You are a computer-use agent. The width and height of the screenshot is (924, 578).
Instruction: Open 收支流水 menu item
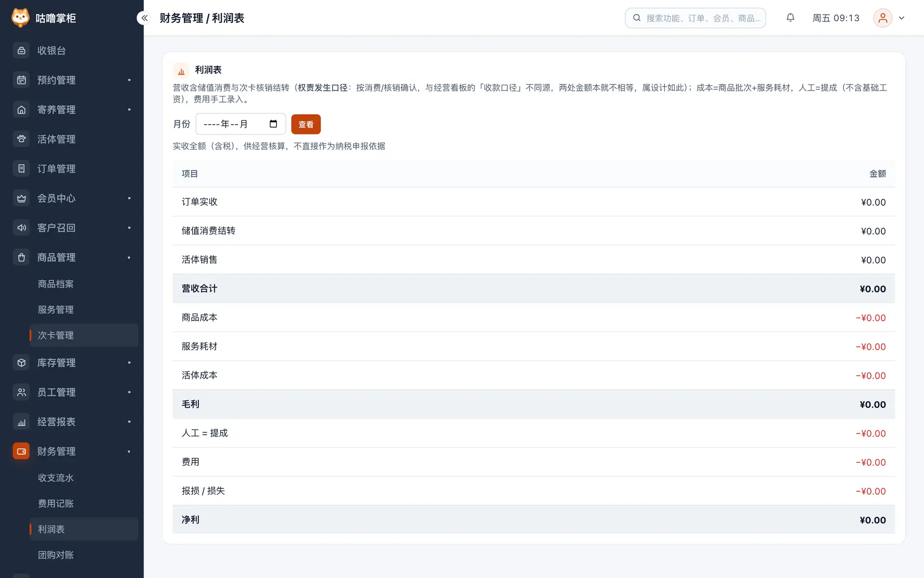coord(84,478)
